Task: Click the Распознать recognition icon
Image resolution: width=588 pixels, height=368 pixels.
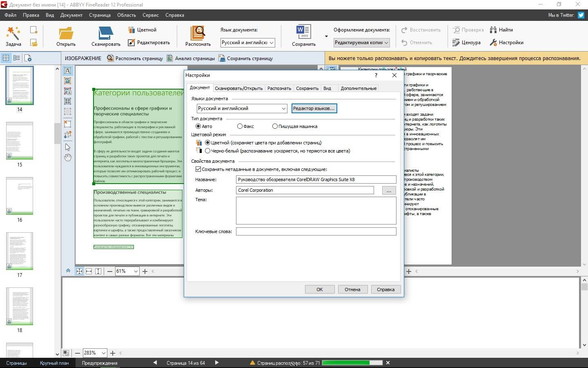Action: click(x=198, y=33)
